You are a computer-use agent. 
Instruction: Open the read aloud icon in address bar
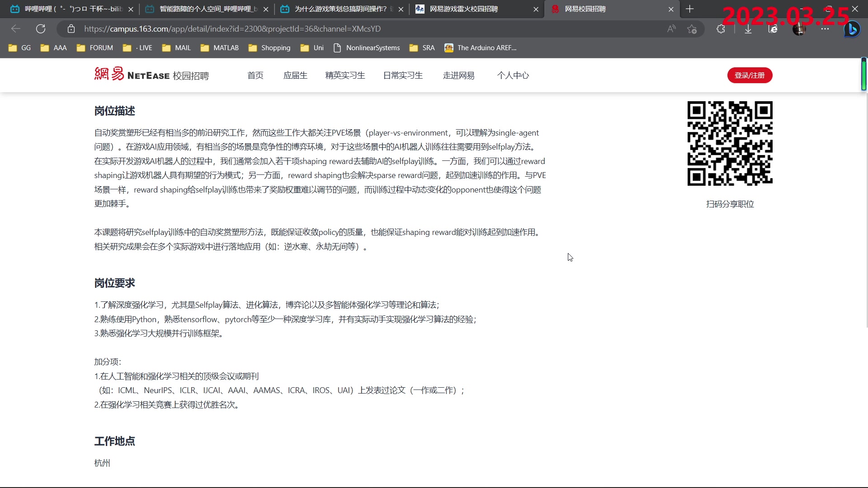click(671, 29)
